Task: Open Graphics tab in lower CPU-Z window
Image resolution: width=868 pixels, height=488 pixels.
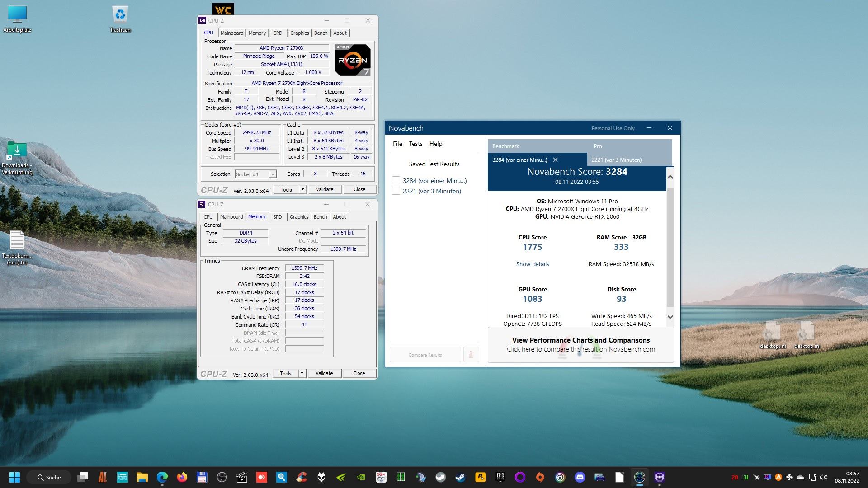Action: (299, 217)
